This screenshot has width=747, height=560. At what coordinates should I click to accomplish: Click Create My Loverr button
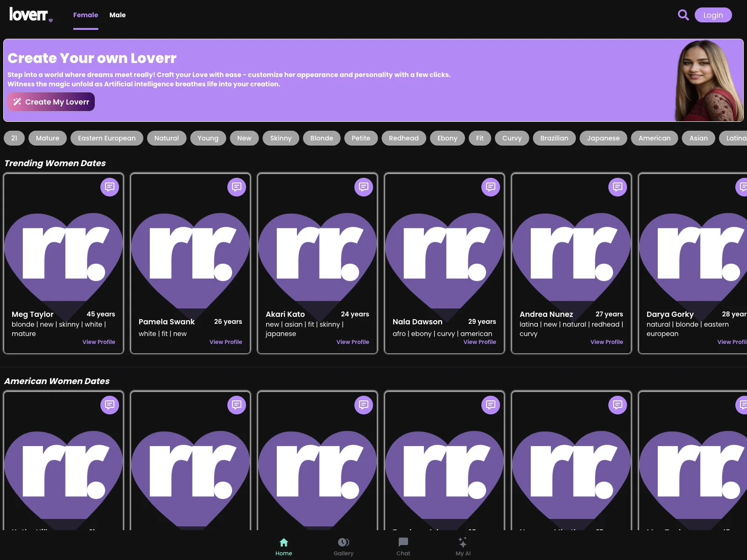[x=51, y=102]
